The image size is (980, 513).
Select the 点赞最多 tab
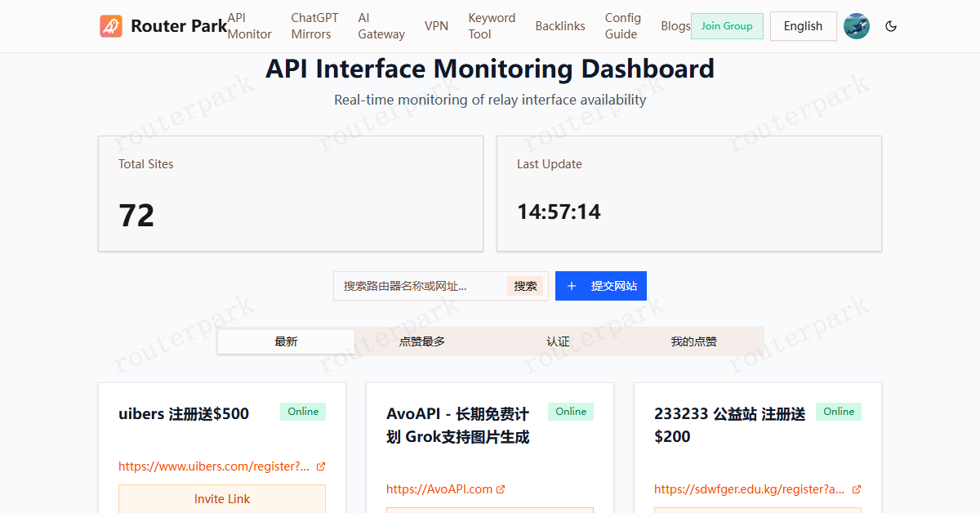coord(422,341)
